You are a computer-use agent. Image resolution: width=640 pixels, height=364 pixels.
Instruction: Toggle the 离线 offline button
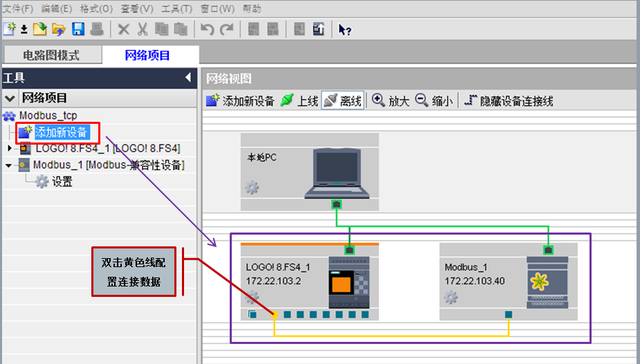coord(343,101)
